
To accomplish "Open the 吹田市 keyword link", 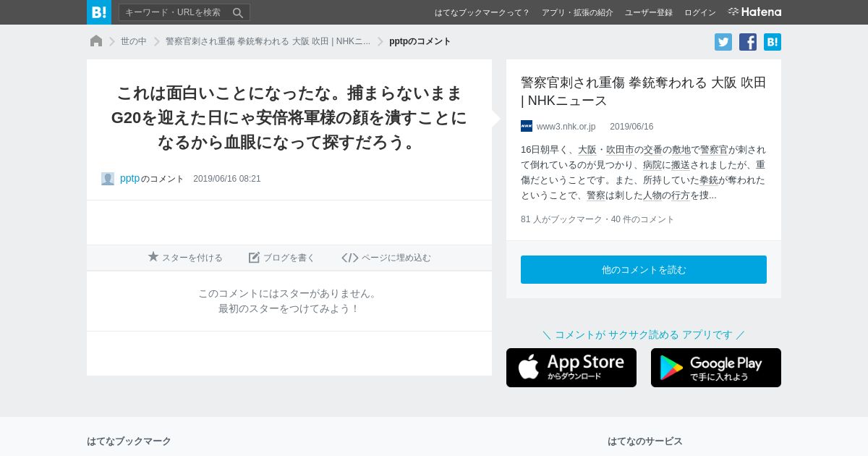I will (620, 150).
